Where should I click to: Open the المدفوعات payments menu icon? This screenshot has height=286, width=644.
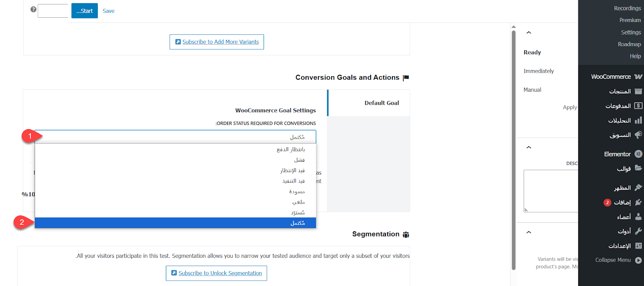point(638,106)
